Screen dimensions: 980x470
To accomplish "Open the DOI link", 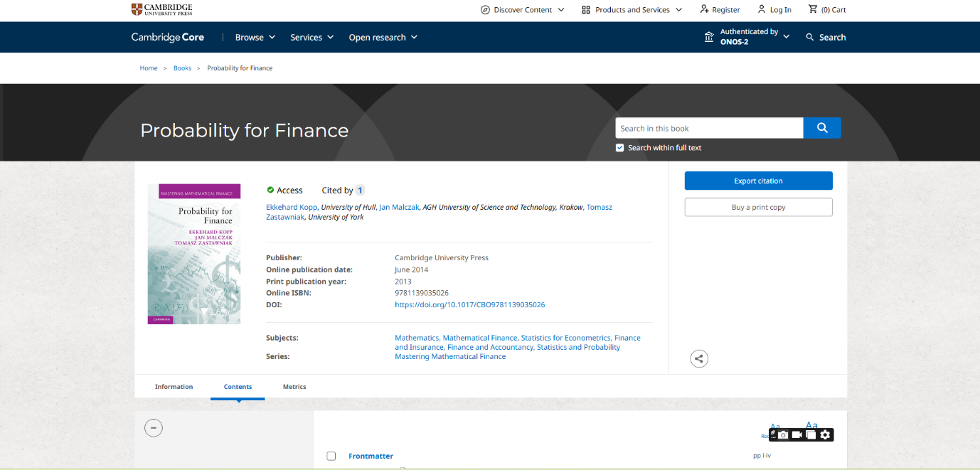I will (469, 305).
